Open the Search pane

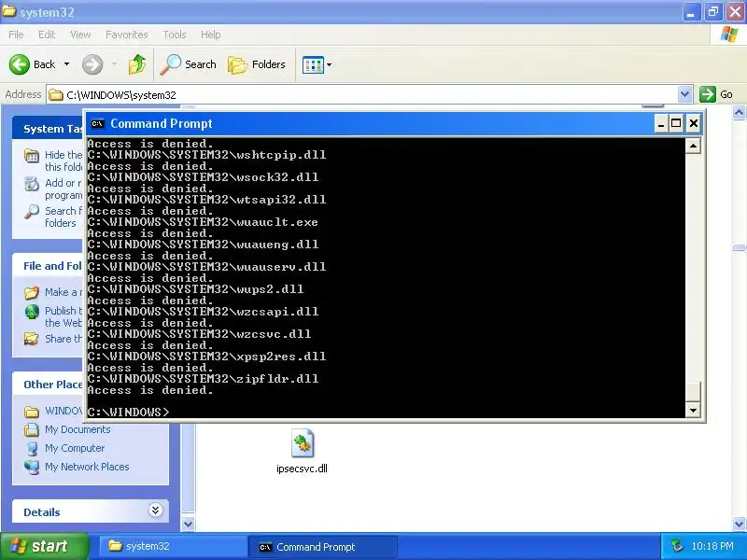point(188,64)
